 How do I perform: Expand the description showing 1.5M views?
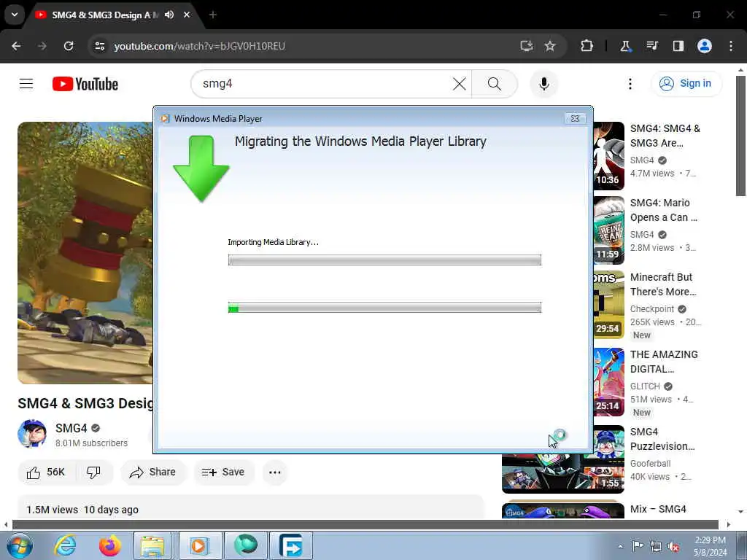click(x=251, y=507)
